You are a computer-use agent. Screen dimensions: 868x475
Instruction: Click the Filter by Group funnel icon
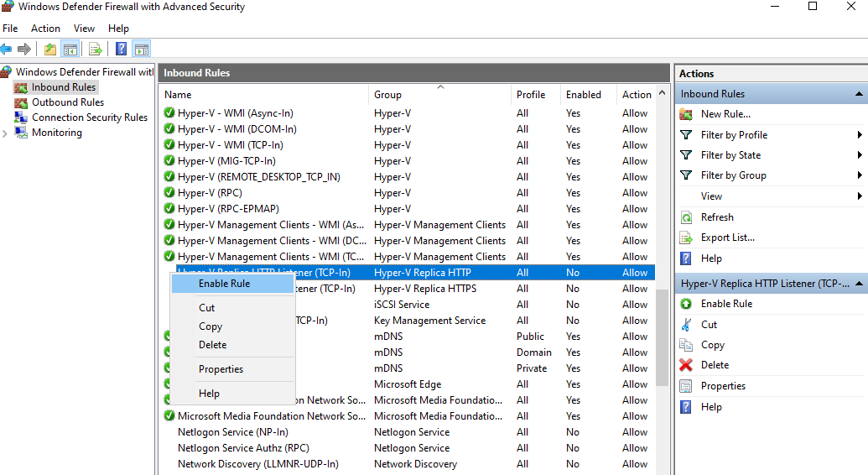[x=686, y=175]
